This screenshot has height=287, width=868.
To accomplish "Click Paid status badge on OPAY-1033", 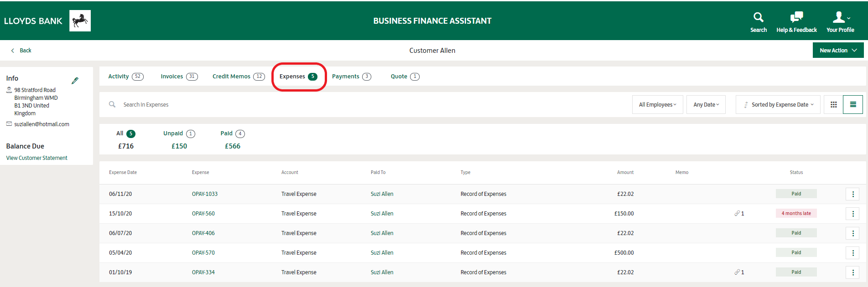I will 796,194.
